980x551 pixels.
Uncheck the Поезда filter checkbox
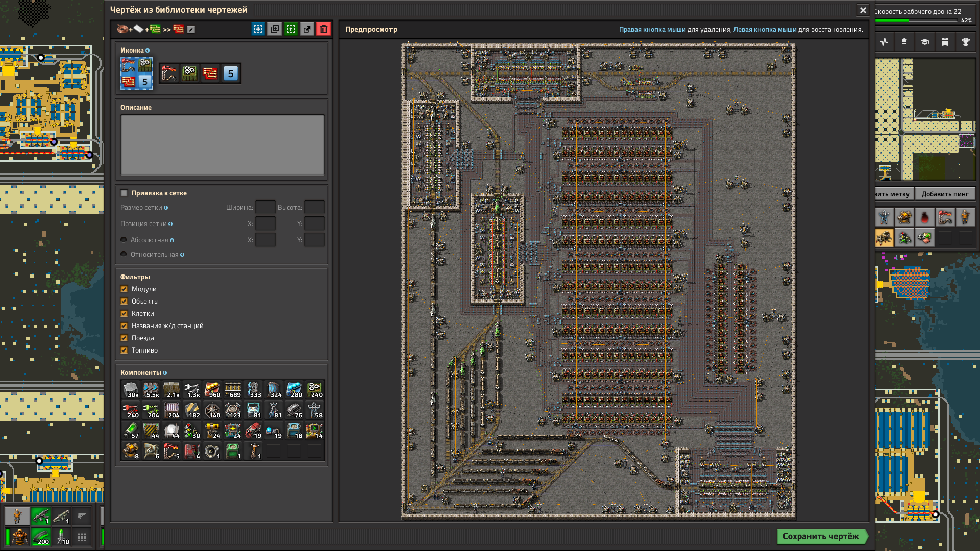coord(124,338)
